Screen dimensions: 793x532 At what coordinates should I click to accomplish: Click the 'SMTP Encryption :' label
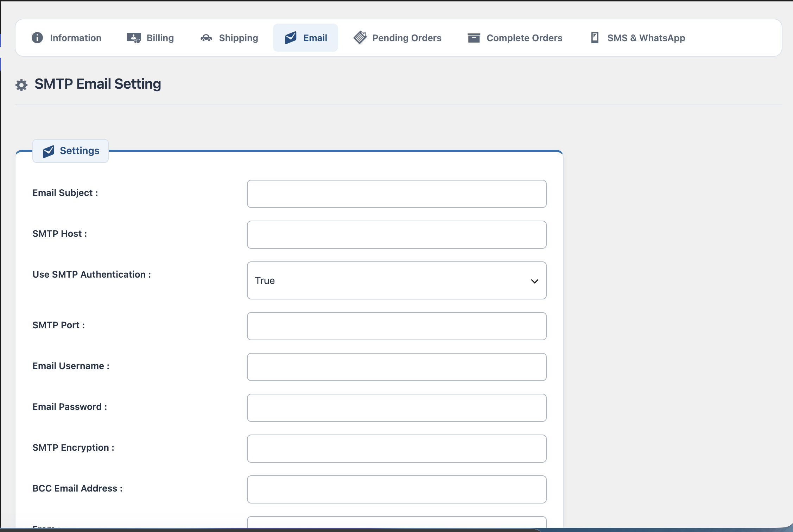click(73, 448)
